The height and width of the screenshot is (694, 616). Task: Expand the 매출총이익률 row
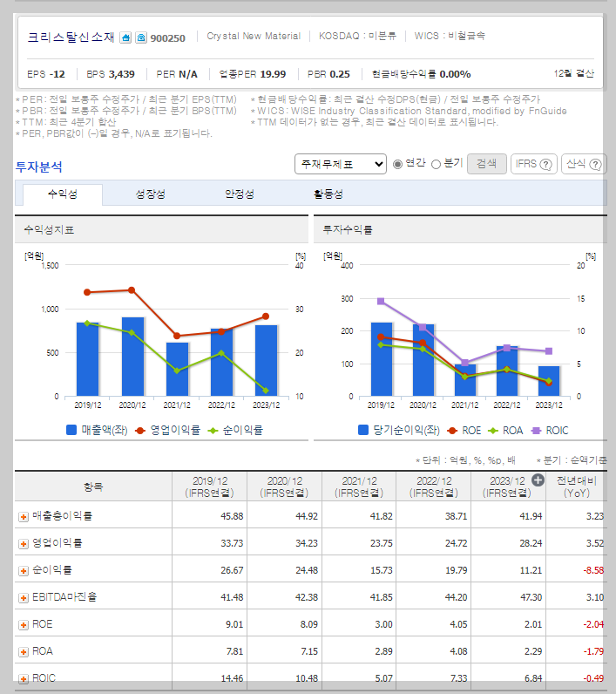click(x=24, y=517)
